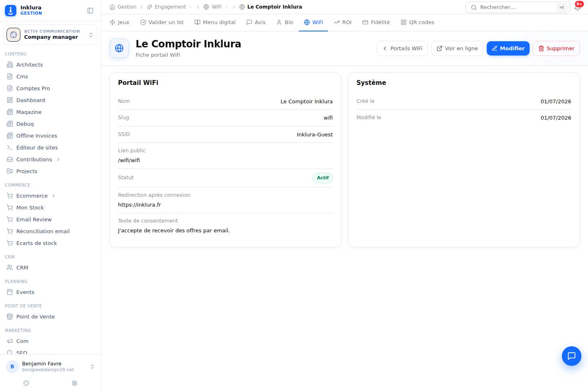Open the chat bubble floating button
Viewport: 588px width, 392px height.
click(572, 356)
